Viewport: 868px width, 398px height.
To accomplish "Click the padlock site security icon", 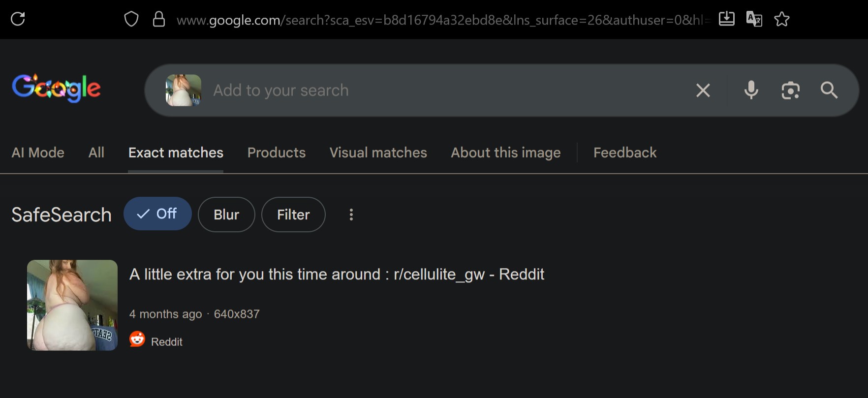I will point(158,19).
